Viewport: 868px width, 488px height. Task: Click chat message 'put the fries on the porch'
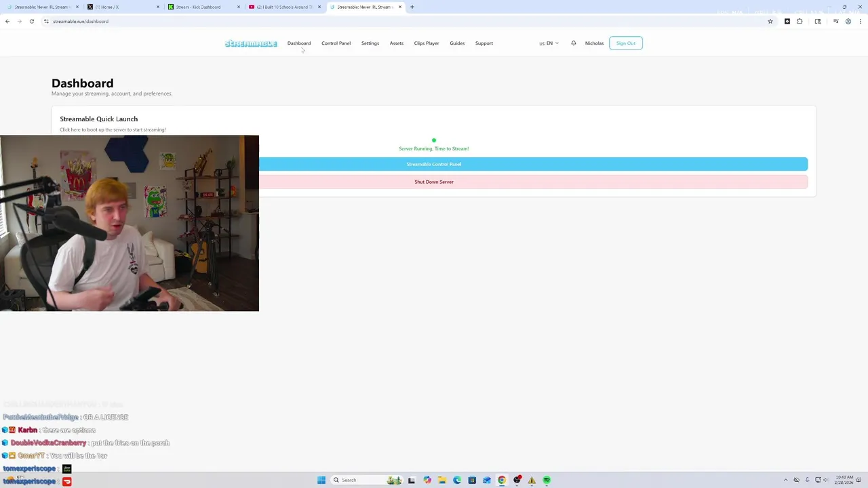pyautogui.click(x=130, y=443)
